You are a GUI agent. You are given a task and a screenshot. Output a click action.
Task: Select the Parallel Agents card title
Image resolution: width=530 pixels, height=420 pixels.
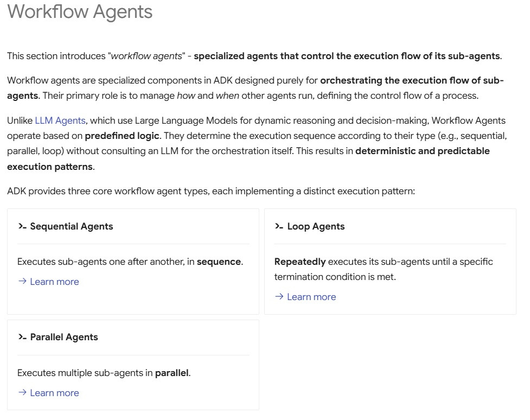(x=64, y=337)
